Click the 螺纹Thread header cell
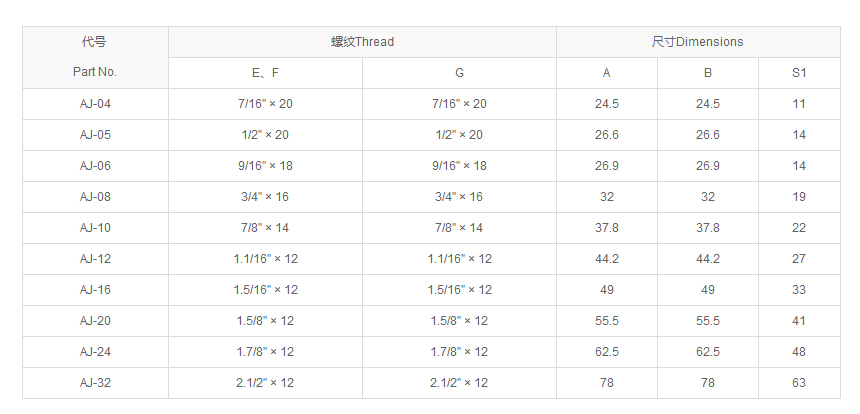This screenshot has height=414, width=860. point(362,42)
